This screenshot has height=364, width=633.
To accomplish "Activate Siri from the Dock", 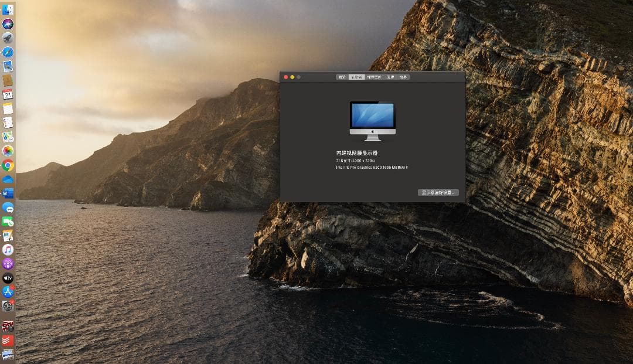I will pyautogui.click(x=9, y=22).
